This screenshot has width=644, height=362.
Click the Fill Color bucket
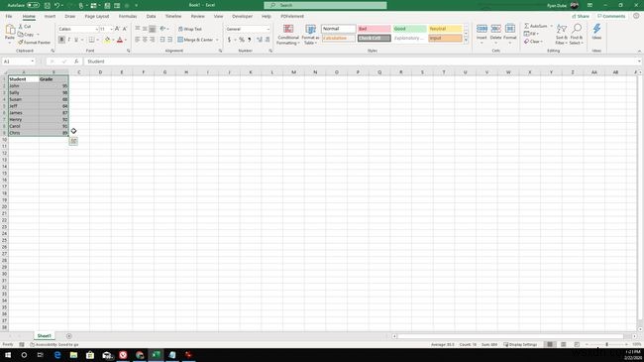107,40
